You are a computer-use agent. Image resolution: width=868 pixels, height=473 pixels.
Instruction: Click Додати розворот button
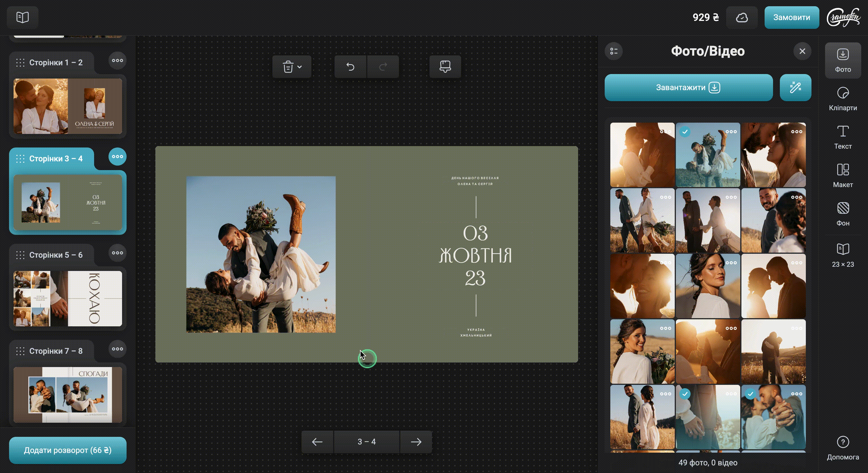[68, 450]
